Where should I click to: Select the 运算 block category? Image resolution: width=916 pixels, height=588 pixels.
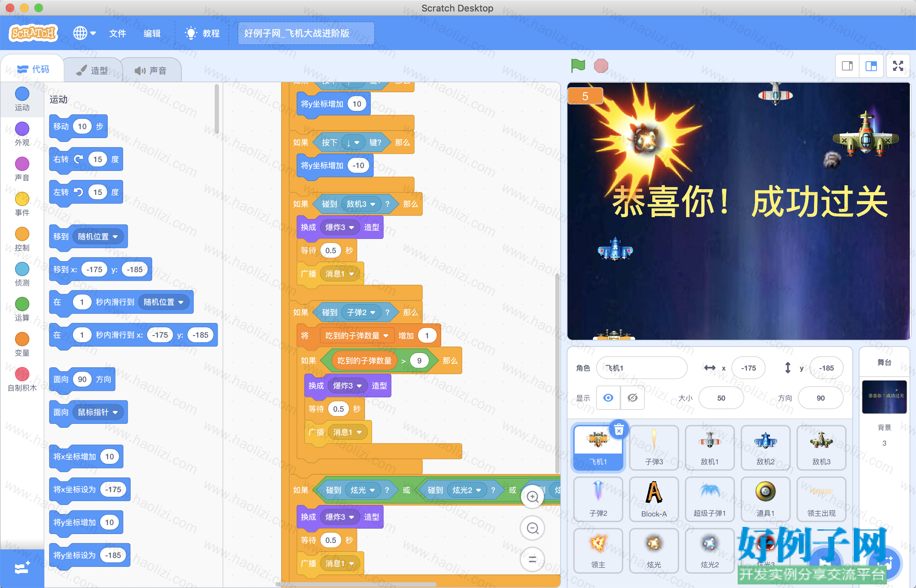22,310
